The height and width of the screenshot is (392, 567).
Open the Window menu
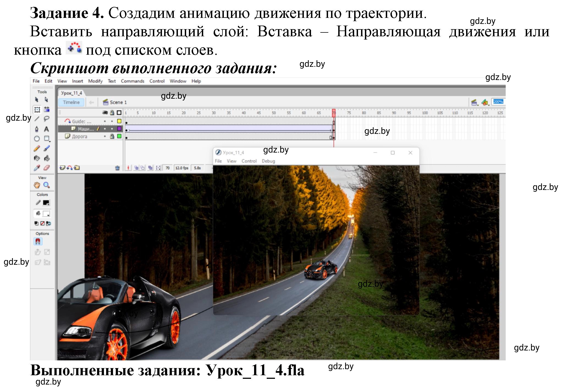(178, 81)
